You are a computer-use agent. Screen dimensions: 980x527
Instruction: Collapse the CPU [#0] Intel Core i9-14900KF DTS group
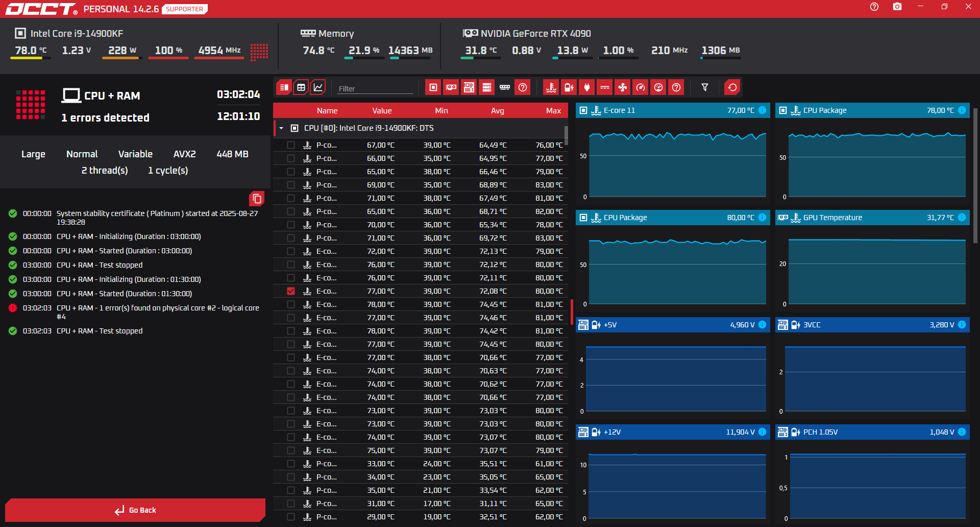[x=281, y=128]
